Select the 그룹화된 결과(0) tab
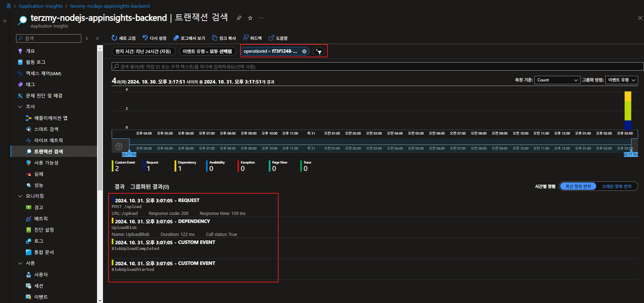 pyautogui.click(x=149, y=187)
